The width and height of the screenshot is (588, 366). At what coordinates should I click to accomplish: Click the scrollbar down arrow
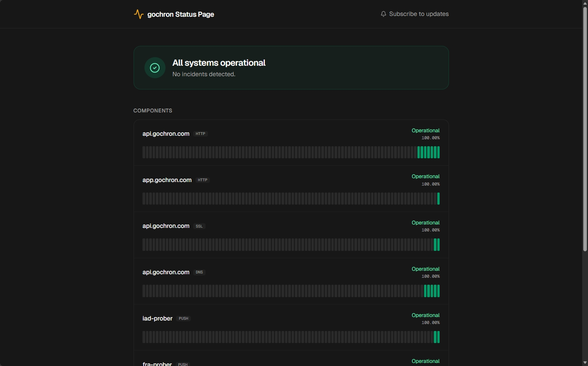(x=585, y=362)
